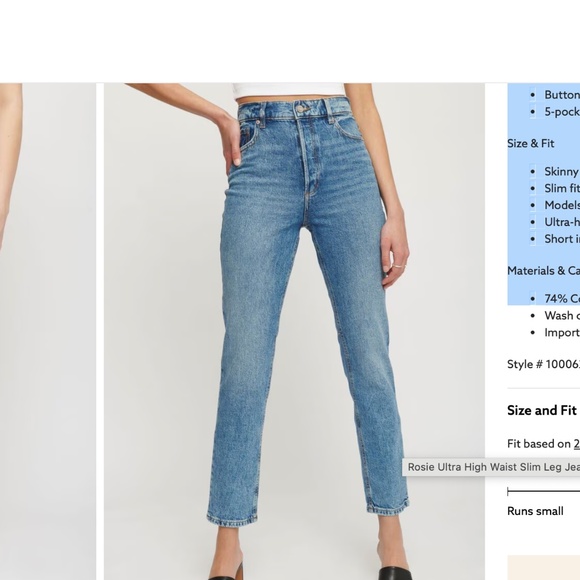Screen dimensions: 580x580
Task: Click the 'Size and Fit' heading
Action: pyautogui.click(x=542, y=410)
